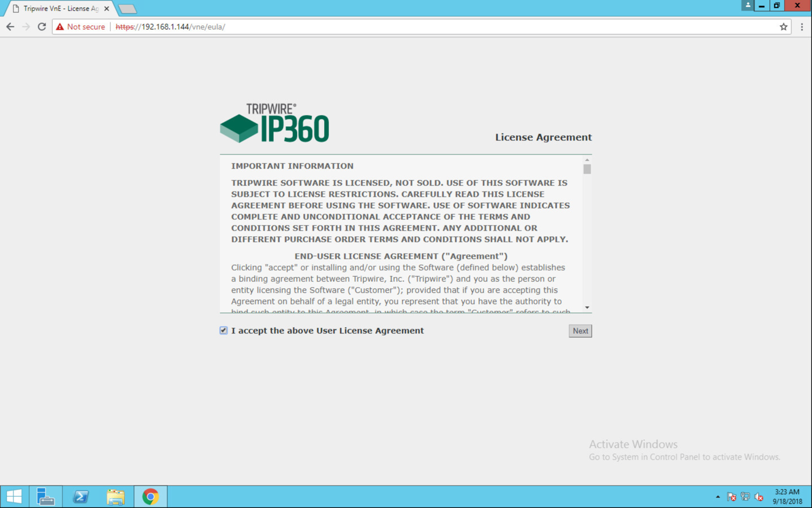The image size is (812, 508).
Task: Close the Chrome window
Action: (797, 5)
